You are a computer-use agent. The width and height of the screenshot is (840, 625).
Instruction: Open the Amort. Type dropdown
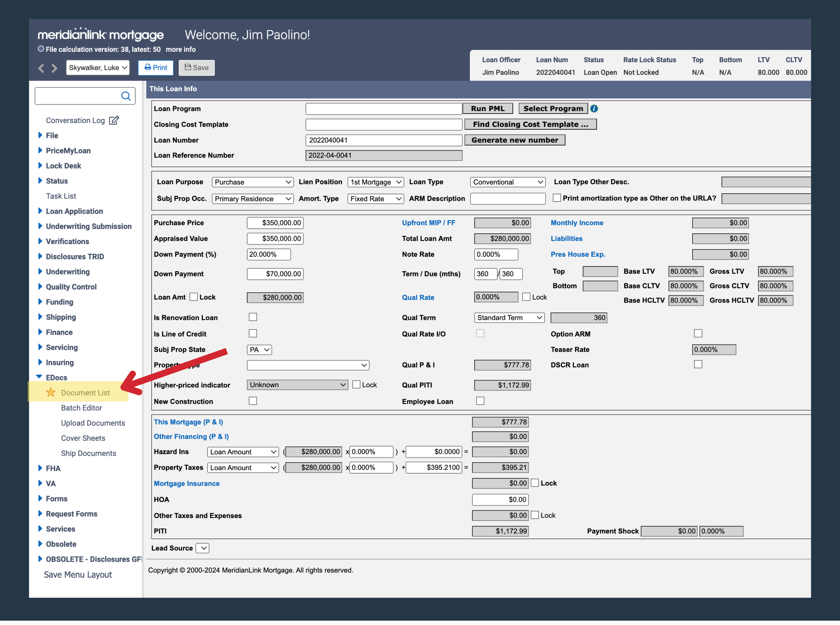[x=375, y=199]
